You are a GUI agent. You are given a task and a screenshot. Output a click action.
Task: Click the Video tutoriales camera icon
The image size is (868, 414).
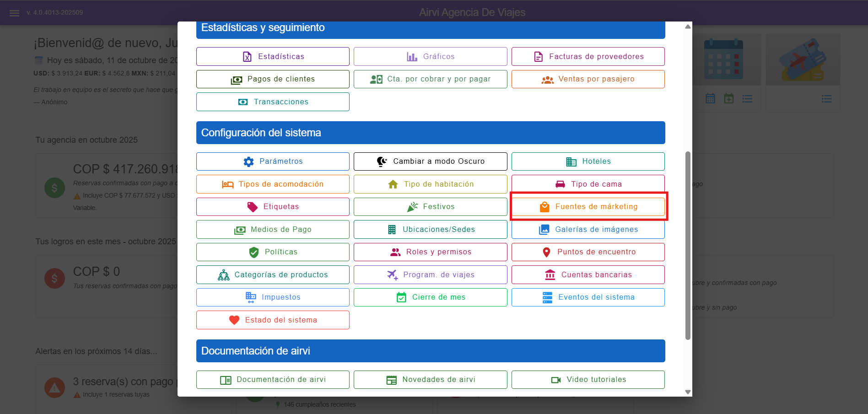(x=556, y=380)
